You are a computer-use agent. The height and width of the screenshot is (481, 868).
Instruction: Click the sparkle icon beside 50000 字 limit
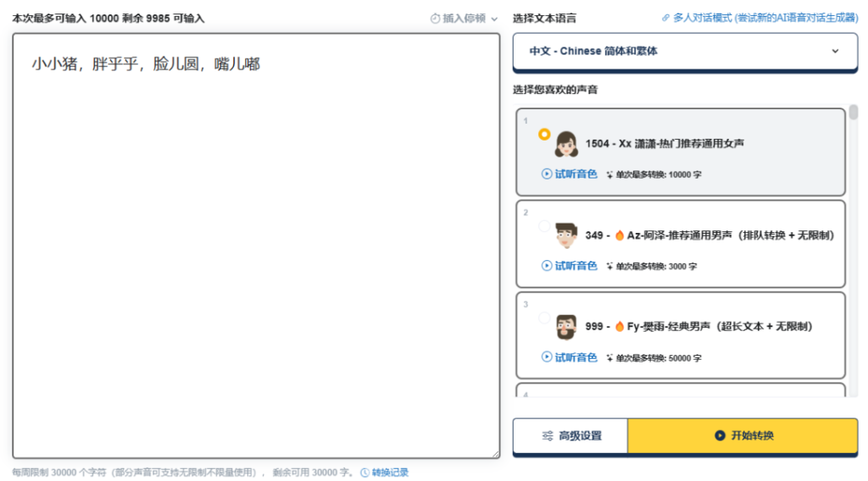coord(609,358)
